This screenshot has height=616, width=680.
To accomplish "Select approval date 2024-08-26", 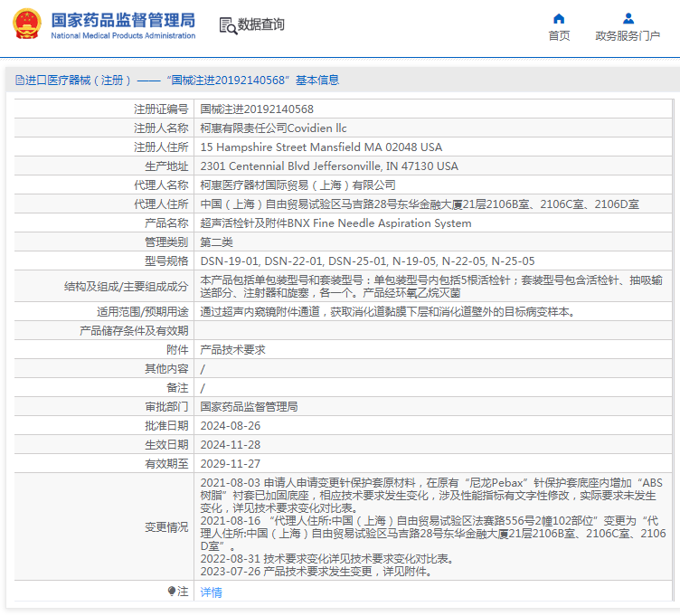I will click(231, 425).
